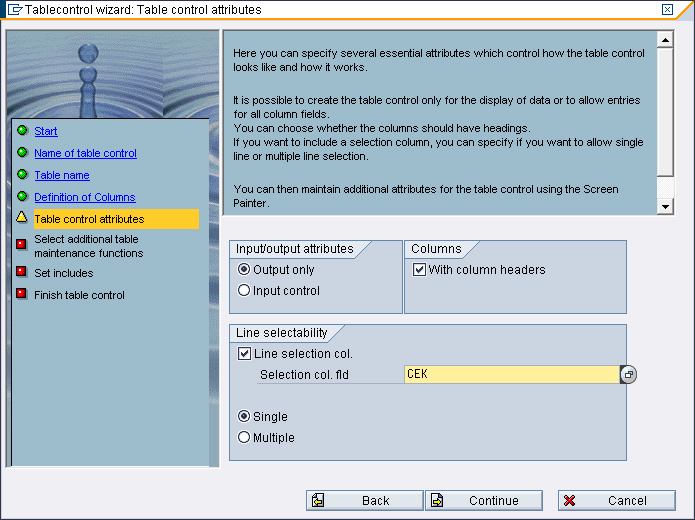695x520 pixels.
Task: Select the Output only radio button
Action: coord(244,270)
